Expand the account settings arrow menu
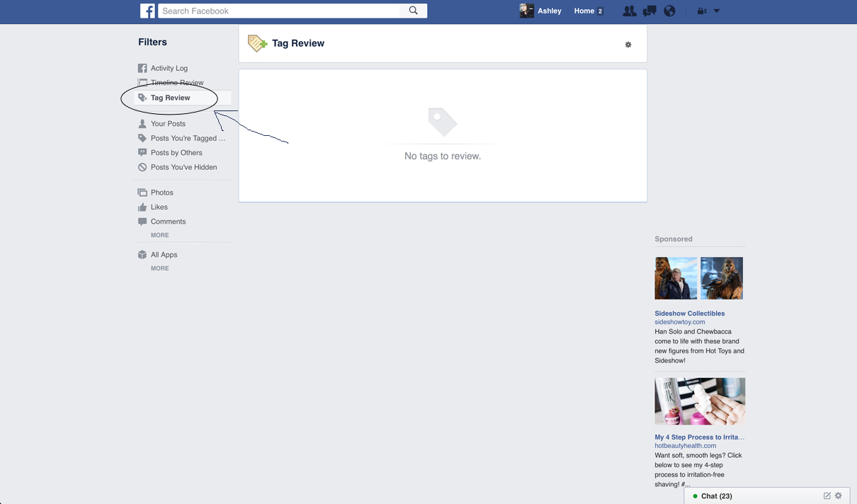Image resolution: width=857 pixels, height=504 pixels. pyautogui.click(x=715, y=11)
